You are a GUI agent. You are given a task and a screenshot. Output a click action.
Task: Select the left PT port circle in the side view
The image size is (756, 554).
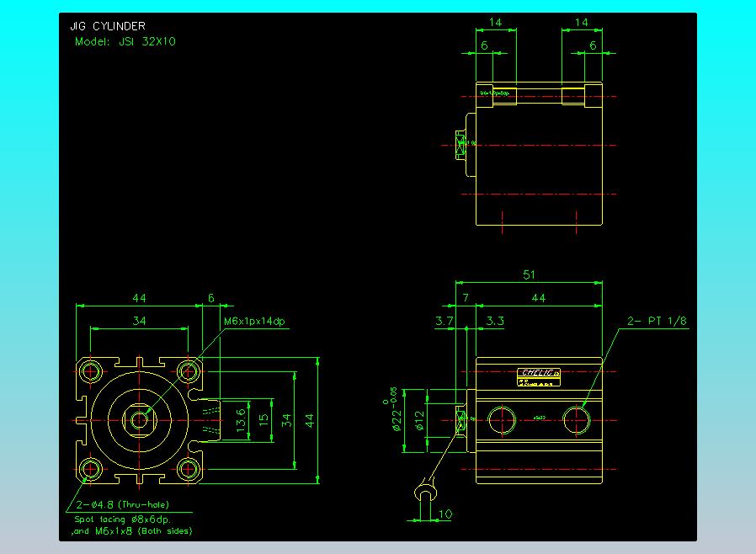pos(502,420)
